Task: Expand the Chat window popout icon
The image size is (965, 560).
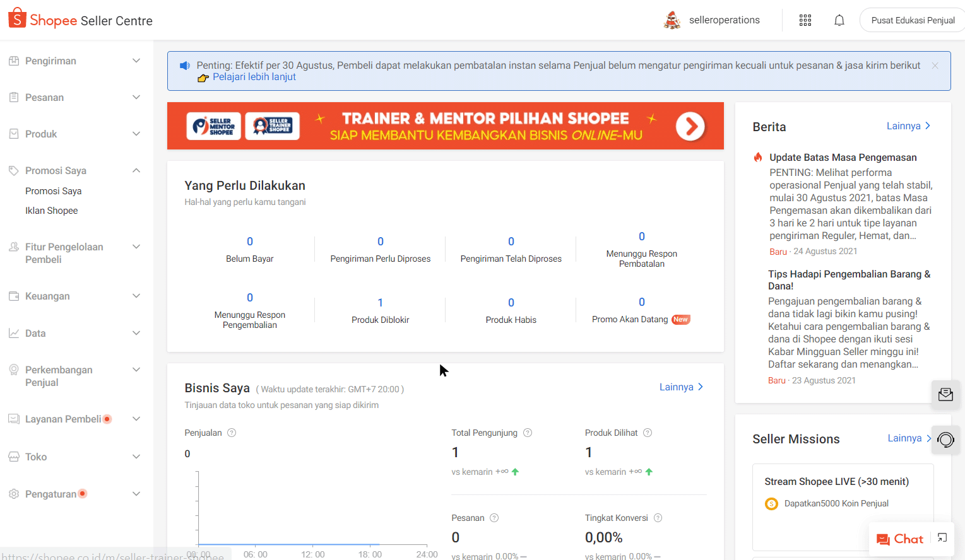Action: coord(942,538)
